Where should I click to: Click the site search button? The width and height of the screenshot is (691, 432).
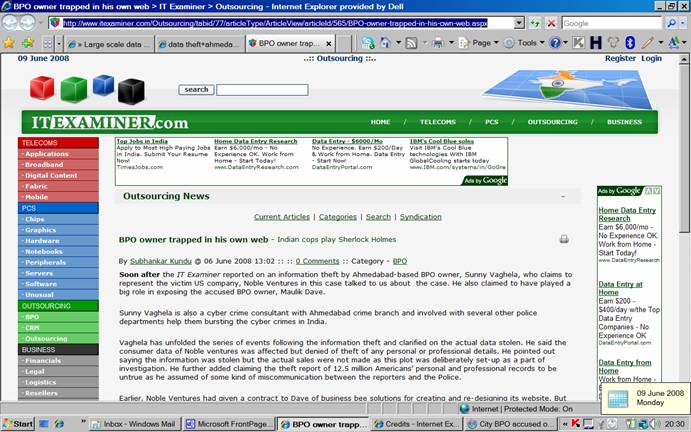click(x=196, y=89)
